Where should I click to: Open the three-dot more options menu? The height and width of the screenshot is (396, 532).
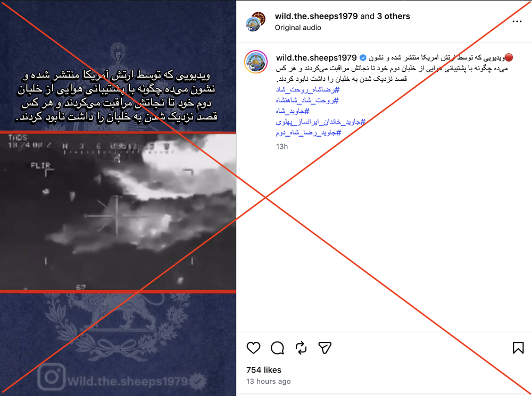[517, 21]
